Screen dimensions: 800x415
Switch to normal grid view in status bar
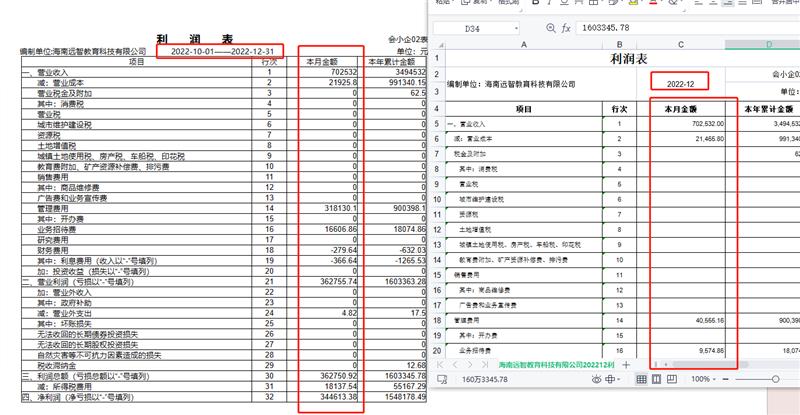(642, 380)
